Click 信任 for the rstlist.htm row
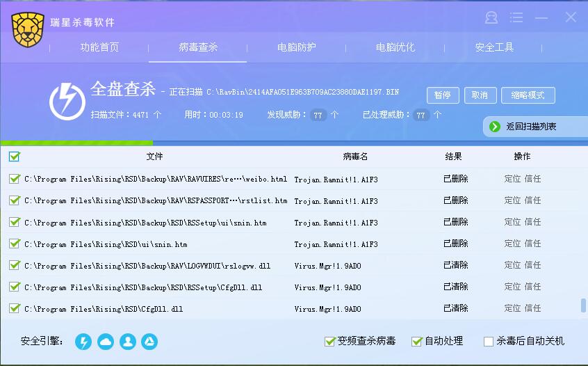The height and width of the screenshot is (366, 588). click(532, 200)
